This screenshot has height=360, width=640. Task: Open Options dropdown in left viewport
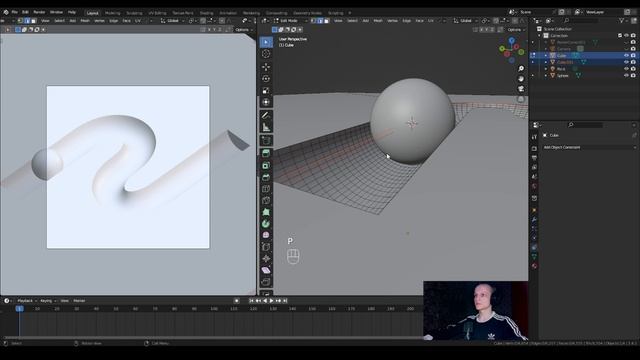tap(244, 30)
